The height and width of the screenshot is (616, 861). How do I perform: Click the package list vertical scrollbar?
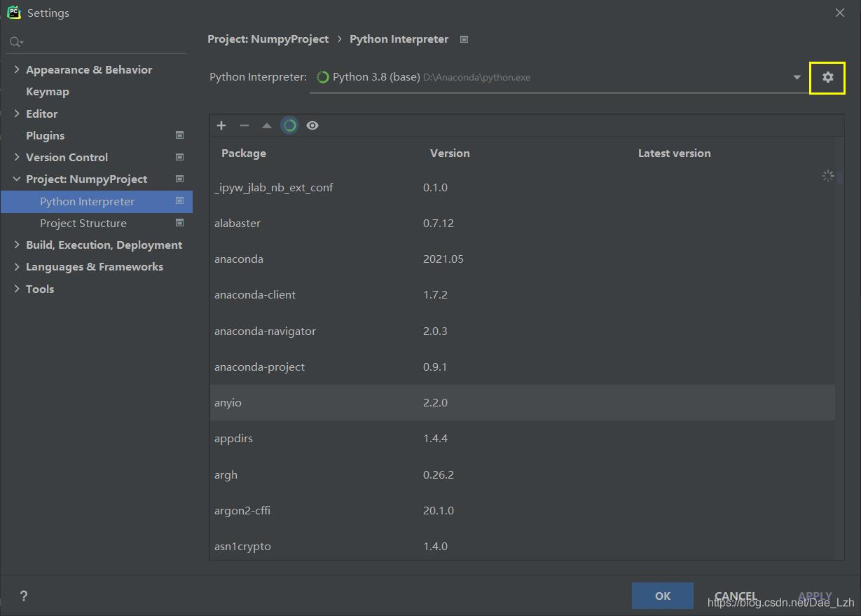tap(839, 179)
